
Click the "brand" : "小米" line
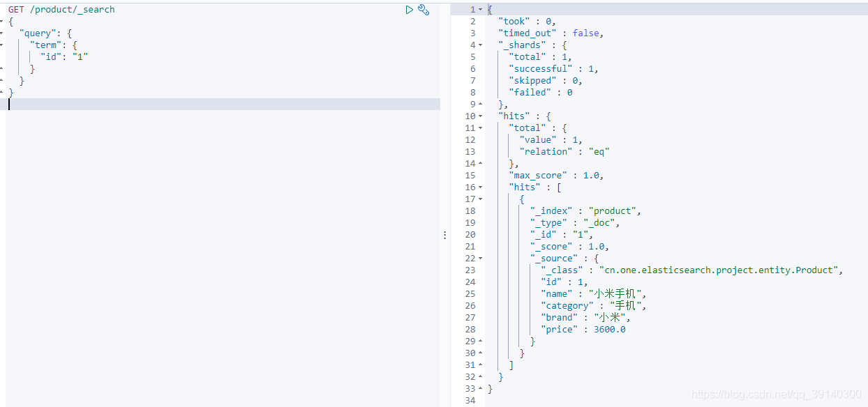point(585,318)
